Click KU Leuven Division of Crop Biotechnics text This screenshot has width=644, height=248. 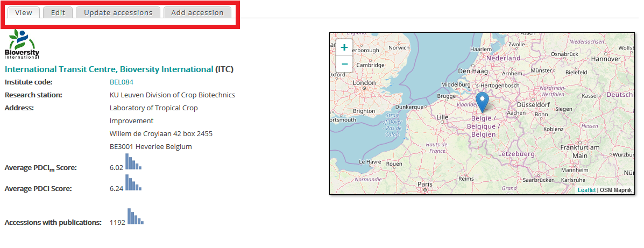pos(173,95)
